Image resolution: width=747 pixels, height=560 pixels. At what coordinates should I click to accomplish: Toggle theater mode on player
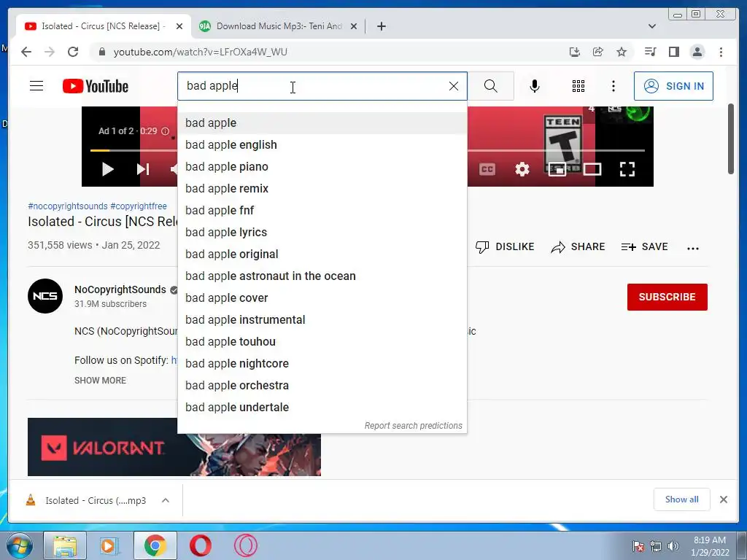point(592,169)
